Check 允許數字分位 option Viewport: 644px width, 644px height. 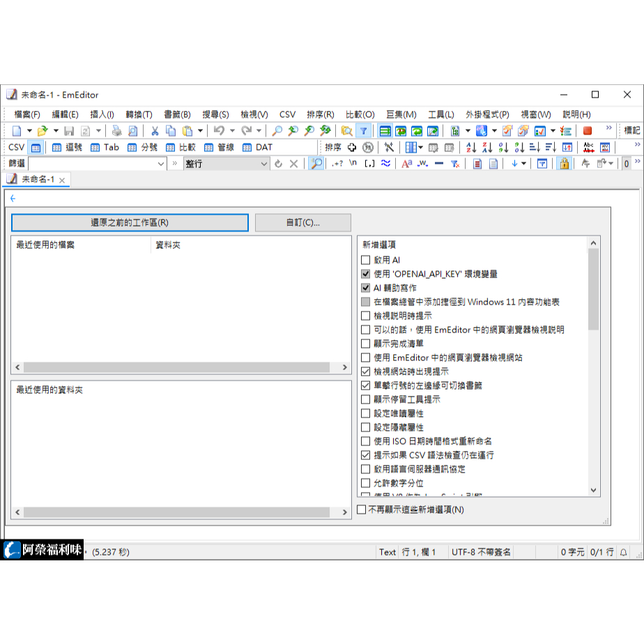365,483
